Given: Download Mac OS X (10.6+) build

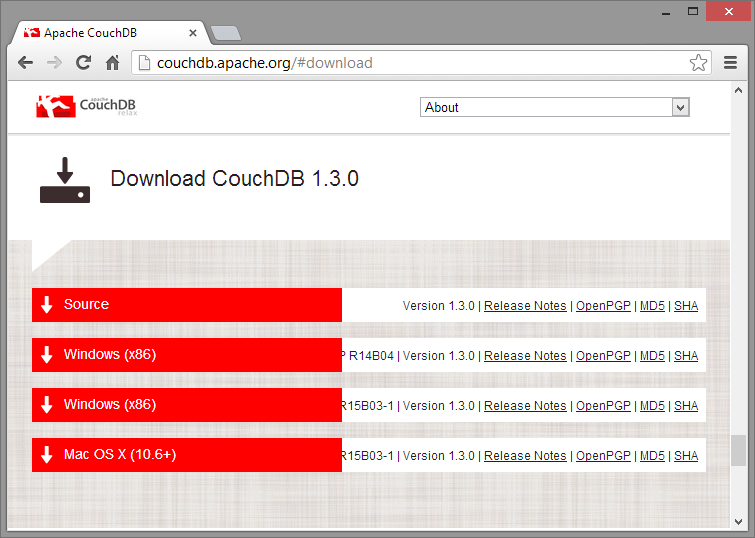Looking at the screenshot, I should tap(187, 455).
